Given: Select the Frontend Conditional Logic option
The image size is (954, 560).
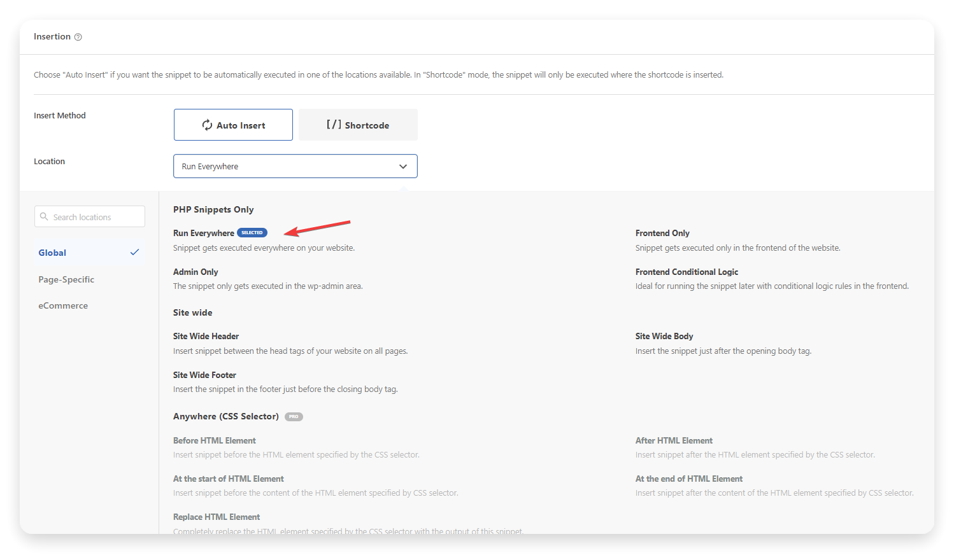Looking at the screenshot, I should pyautogui.click(x=687, y=272).
